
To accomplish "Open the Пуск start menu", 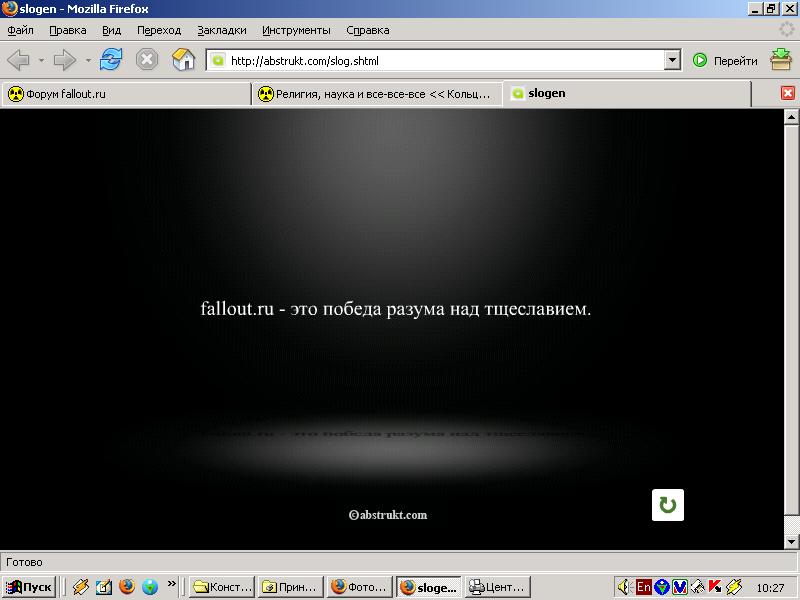I will 29,587.
